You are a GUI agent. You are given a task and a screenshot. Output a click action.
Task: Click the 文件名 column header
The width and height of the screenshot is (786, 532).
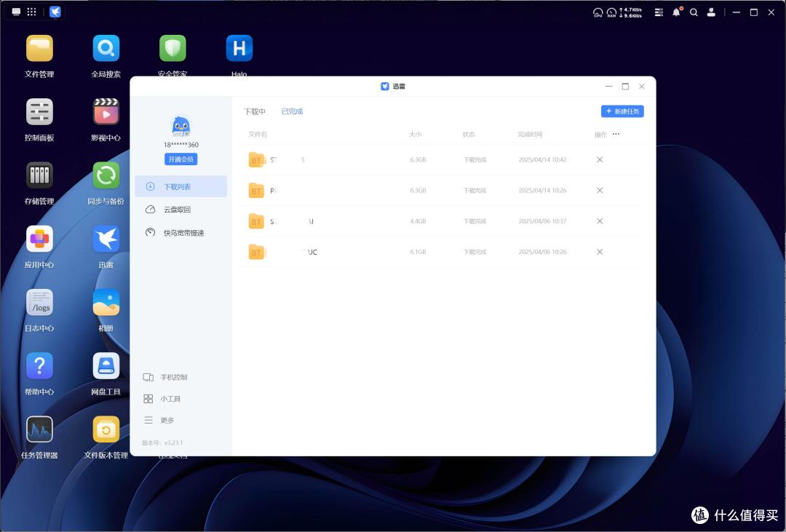click(x=258, y=135)
